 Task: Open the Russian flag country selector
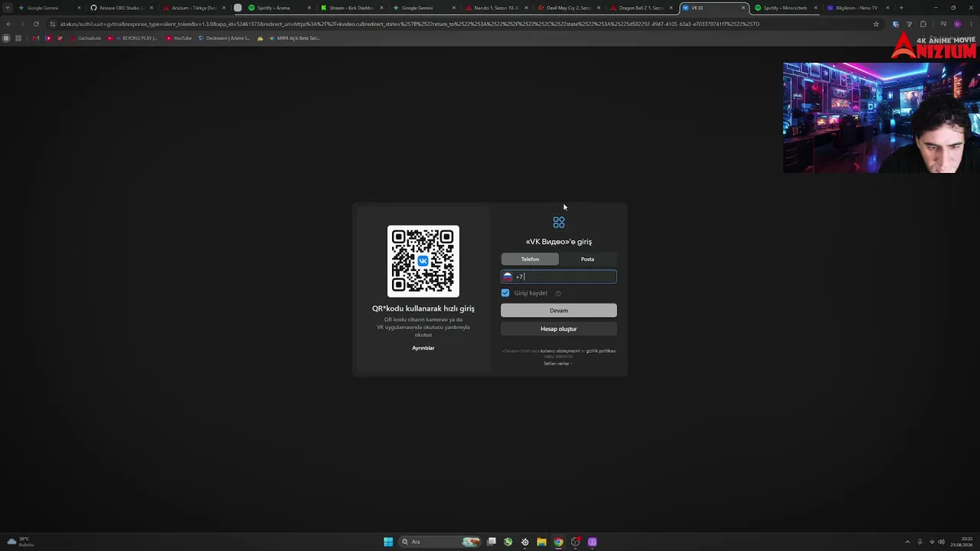point(508,277)
